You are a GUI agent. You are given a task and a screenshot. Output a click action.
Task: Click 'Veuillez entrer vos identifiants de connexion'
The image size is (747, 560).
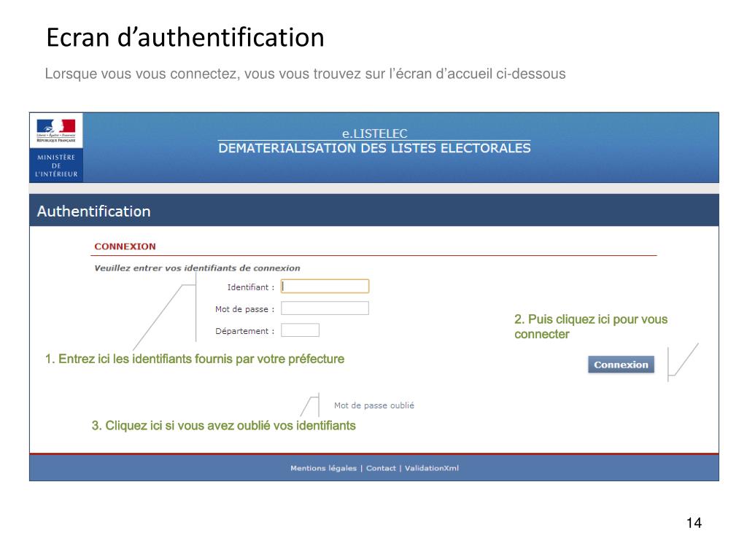tap(197, 268)
